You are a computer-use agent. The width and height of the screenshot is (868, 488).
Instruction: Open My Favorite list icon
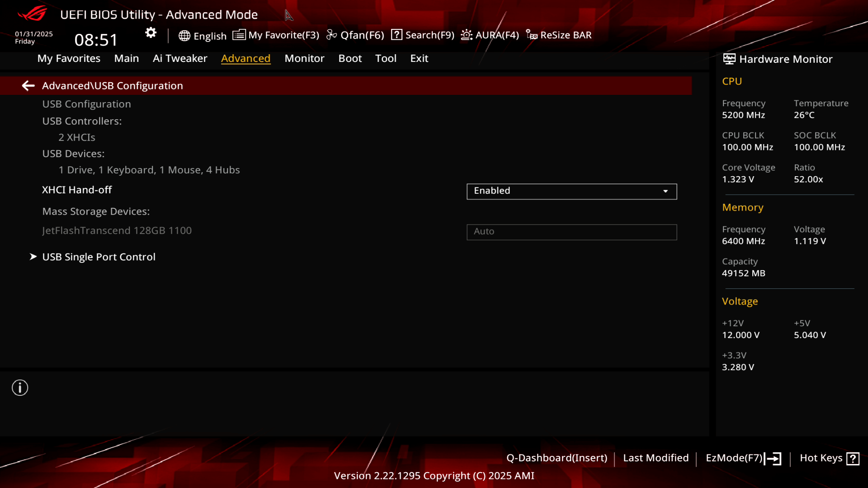[239, 35]
